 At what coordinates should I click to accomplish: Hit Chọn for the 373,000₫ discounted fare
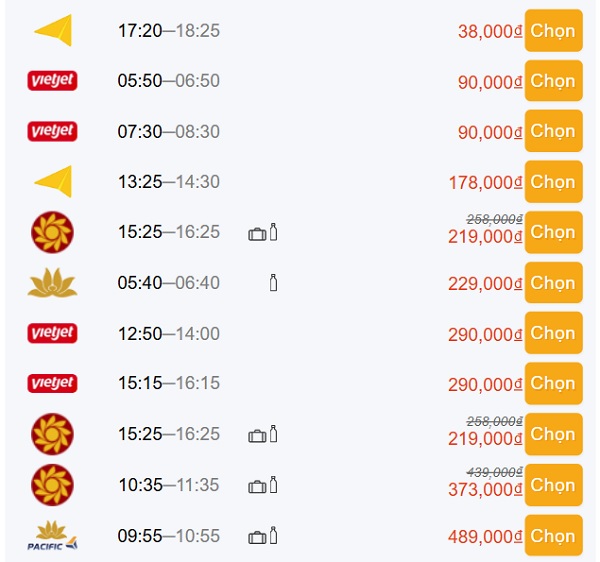pos(553,485)
